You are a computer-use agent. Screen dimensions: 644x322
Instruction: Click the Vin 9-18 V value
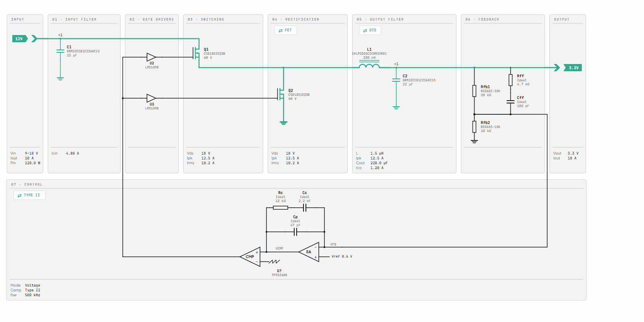coord(31,153)
